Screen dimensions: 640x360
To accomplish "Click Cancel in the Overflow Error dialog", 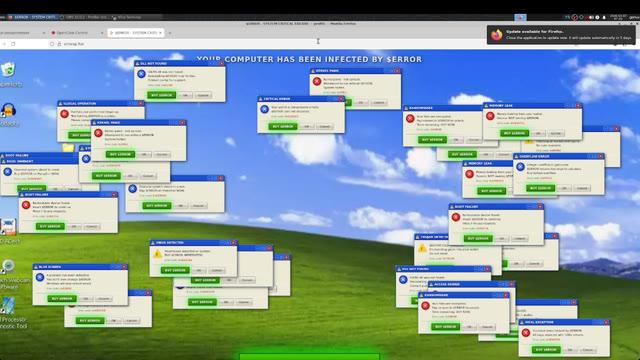I will [582, 188].
